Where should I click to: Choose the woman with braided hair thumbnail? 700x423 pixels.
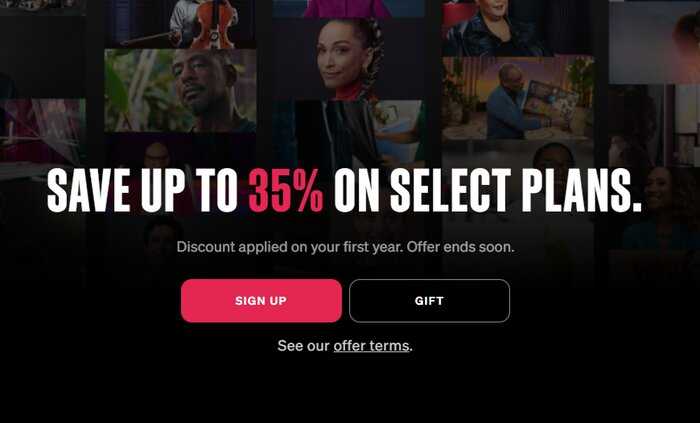tap(348, 59)
